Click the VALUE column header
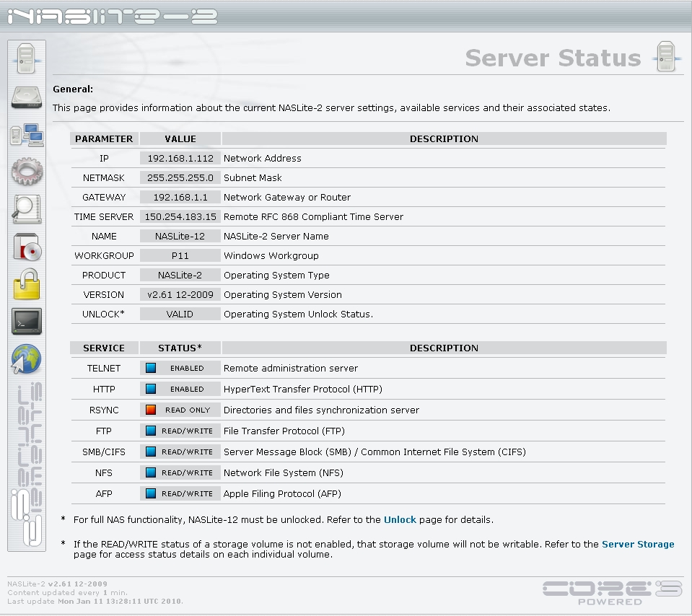The width and height of the screenshot is (692, 616). (x=180, y=138)
